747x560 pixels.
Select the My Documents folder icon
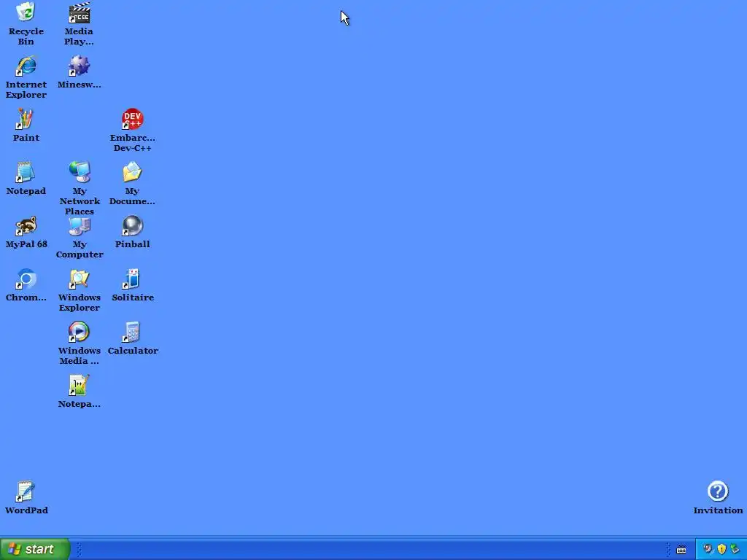[x=132, y=172]
